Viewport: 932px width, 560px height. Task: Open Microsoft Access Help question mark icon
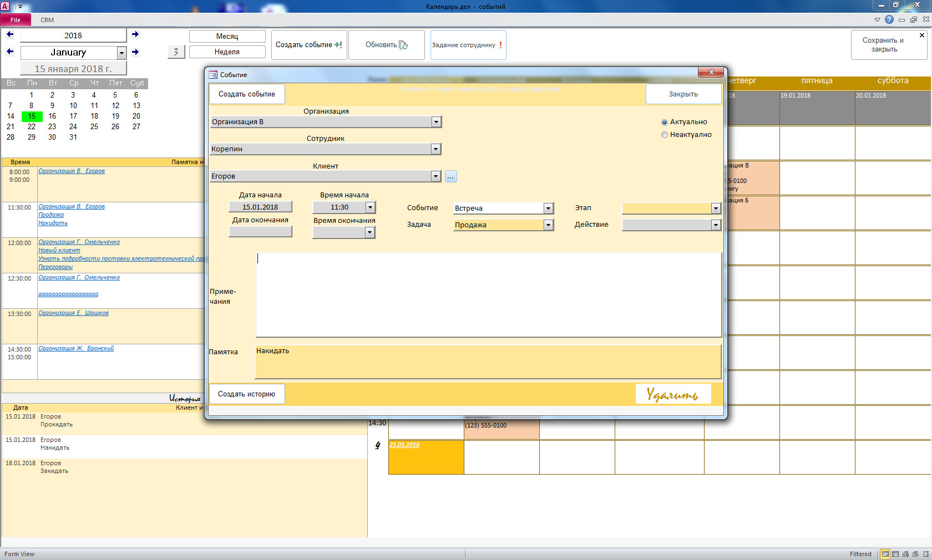click(x=889, y=19)
